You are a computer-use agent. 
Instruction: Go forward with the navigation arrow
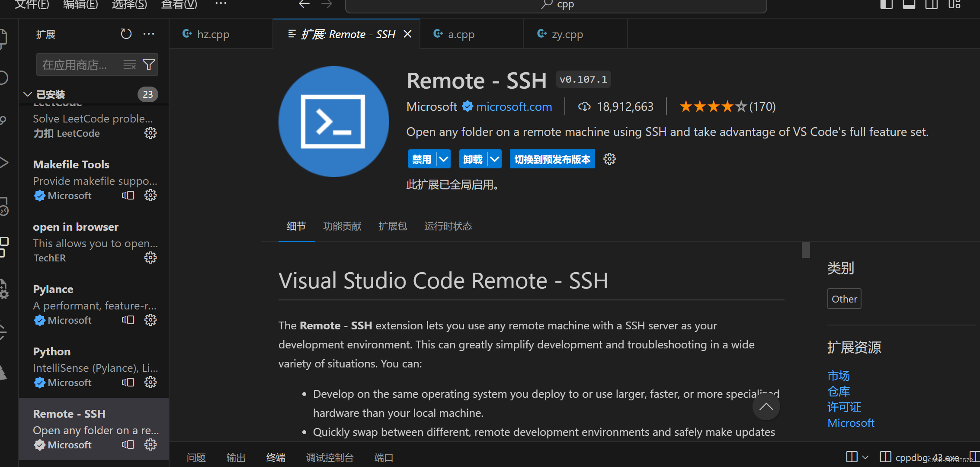tap(327, 4)
